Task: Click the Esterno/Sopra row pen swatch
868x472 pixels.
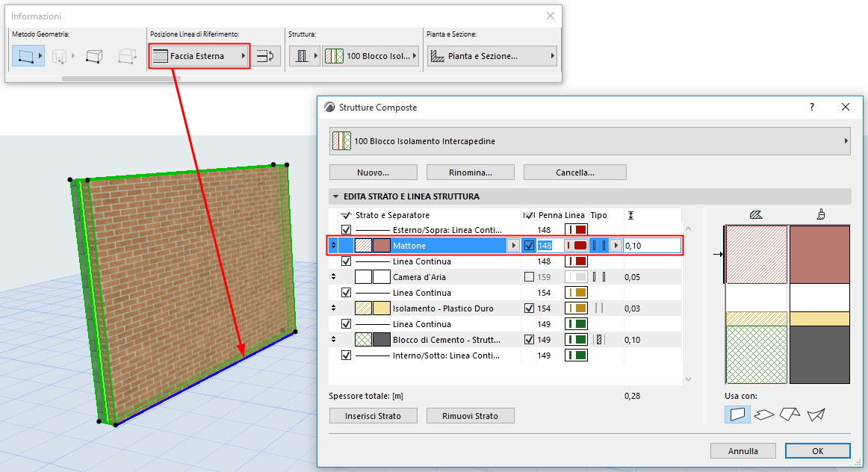Action: (576, 229)
